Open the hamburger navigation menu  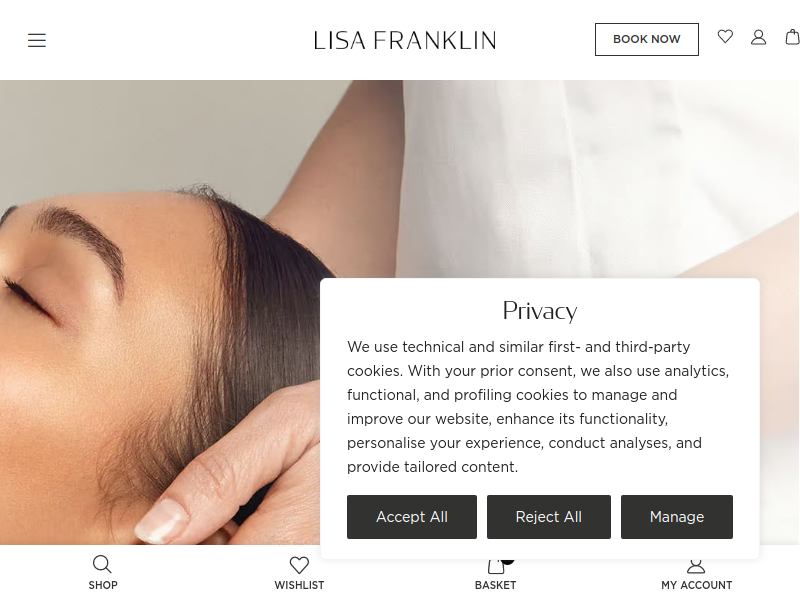[37, 40]
